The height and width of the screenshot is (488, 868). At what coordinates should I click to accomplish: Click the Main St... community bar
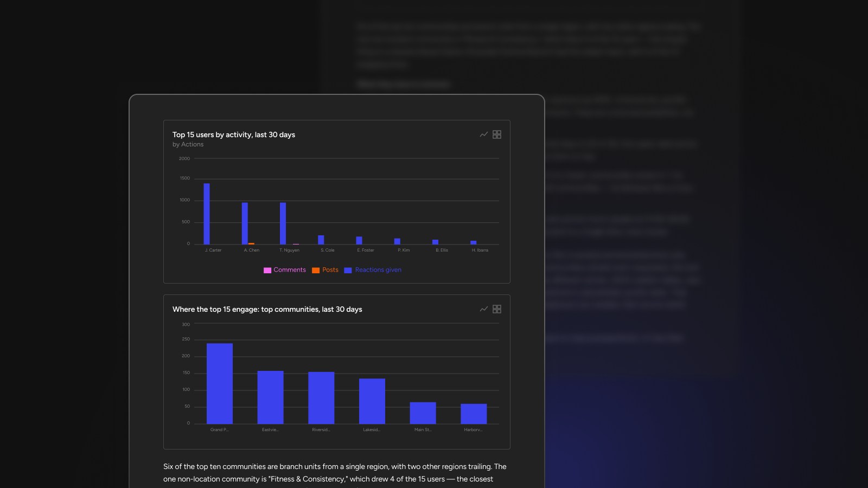coord(423,413)
